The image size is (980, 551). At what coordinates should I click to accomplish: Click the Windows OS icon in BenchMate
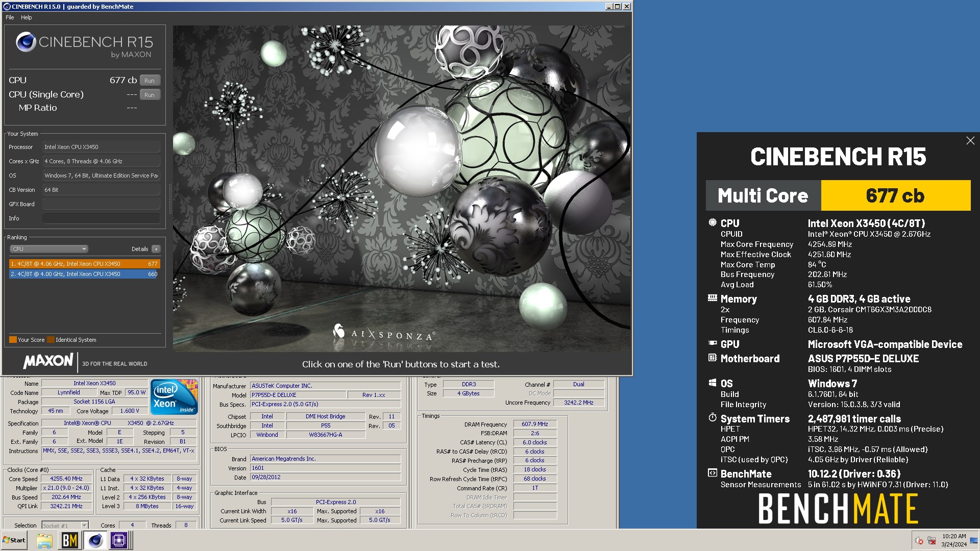713,383
